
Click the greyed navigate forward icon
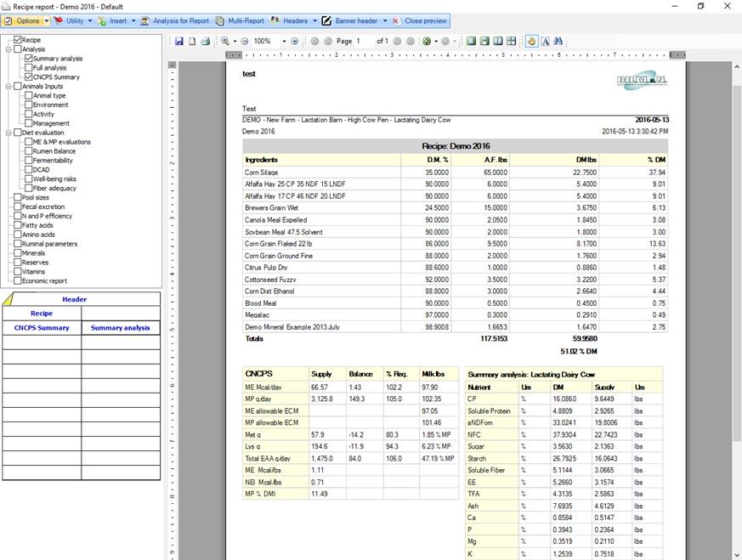click(x=445, y=41)
